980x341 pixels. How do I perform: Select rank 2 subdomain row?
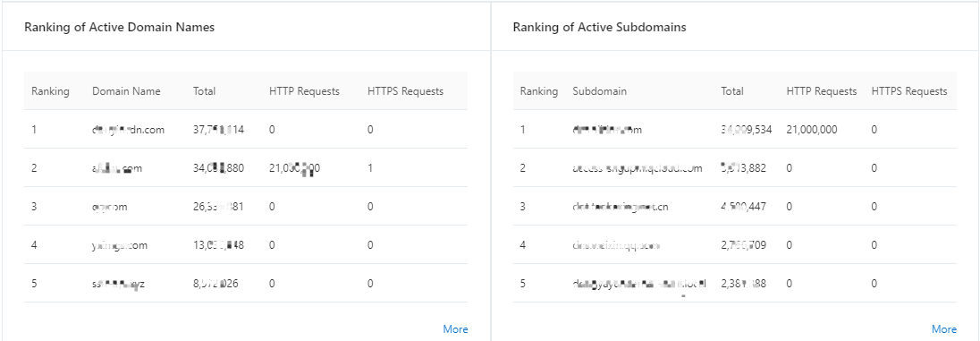[x=734, y=168]
